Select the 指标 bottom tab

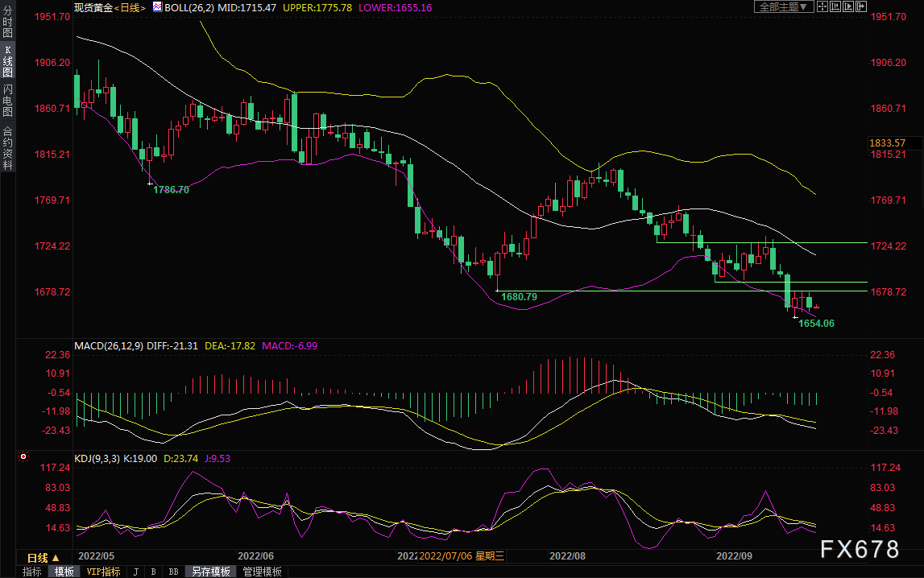(32, 572)
